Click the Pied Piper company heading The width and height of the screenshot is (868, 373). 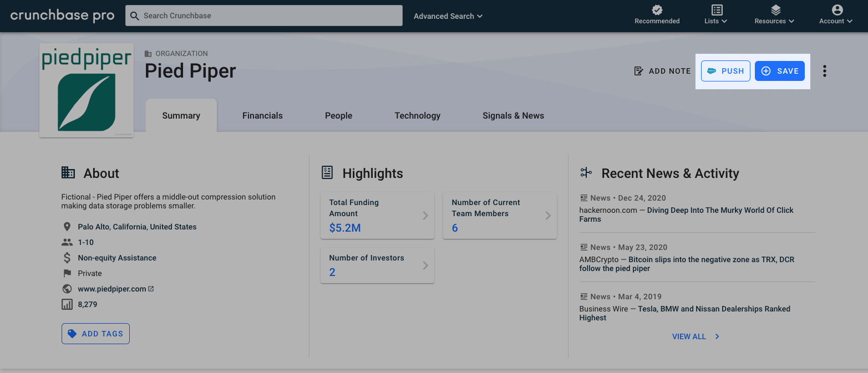(190, 71)
